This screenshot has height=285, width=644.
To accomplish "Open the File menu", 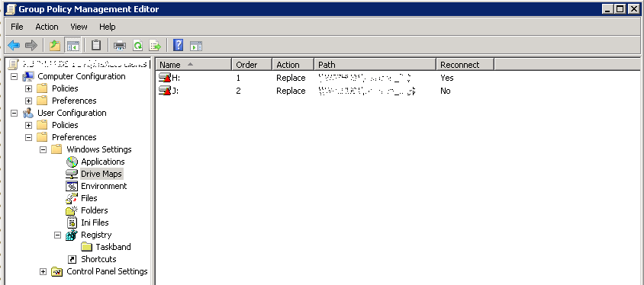I will click(x=17, y=27).
